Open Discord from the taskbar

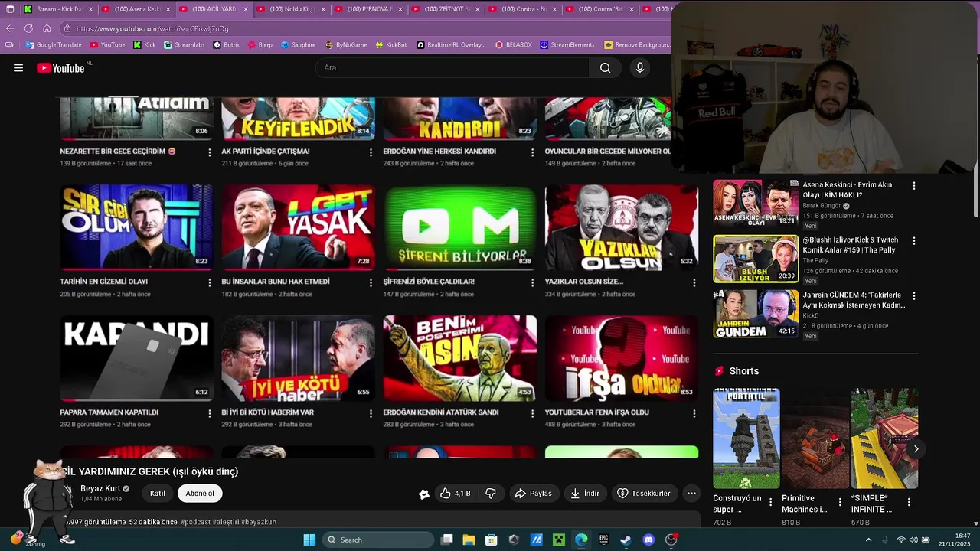(648, 540)
